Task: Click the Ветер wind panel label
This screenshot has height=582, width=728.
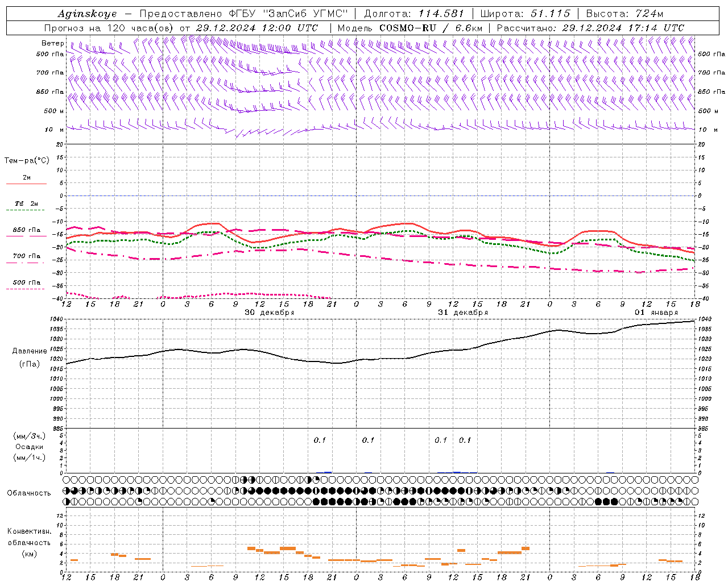Action: 52,43
